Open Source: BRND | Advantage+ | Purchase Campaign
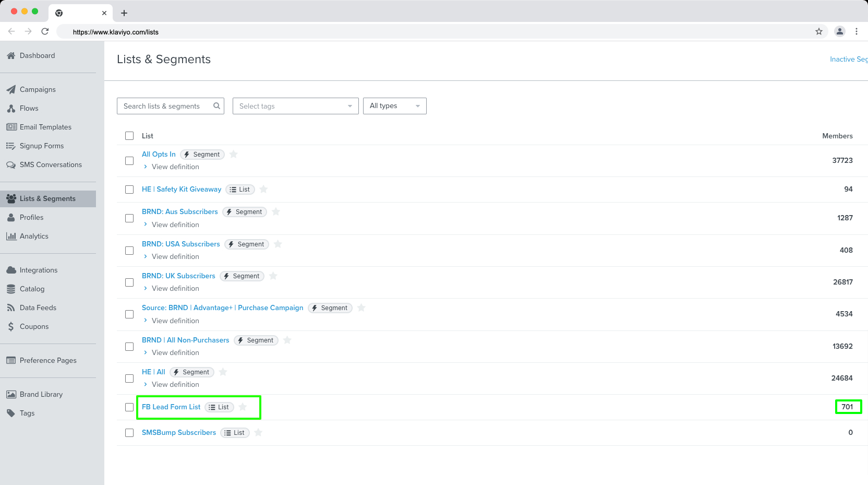 (223, 307)
